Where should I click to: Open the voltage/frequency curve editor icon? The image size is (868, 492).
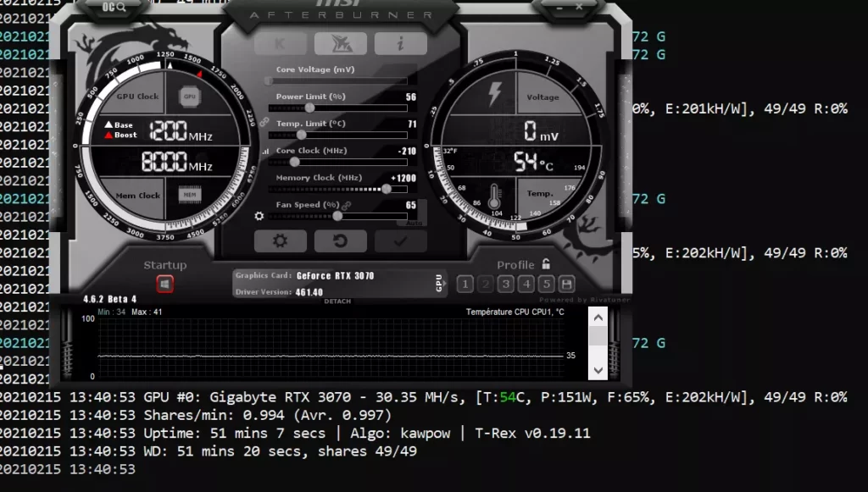[265, 151]
